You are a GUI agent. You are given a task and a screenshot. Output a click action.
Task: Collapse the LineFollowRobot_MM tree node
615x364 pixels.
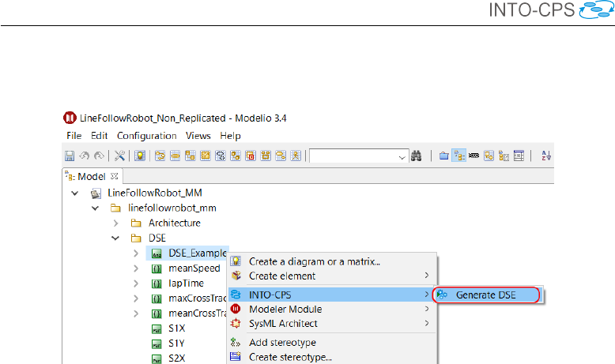(74, 193)
